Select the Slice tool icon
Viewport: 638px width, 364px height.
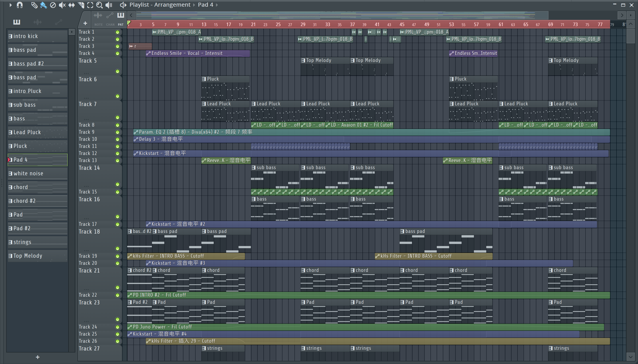coord(81,5)
